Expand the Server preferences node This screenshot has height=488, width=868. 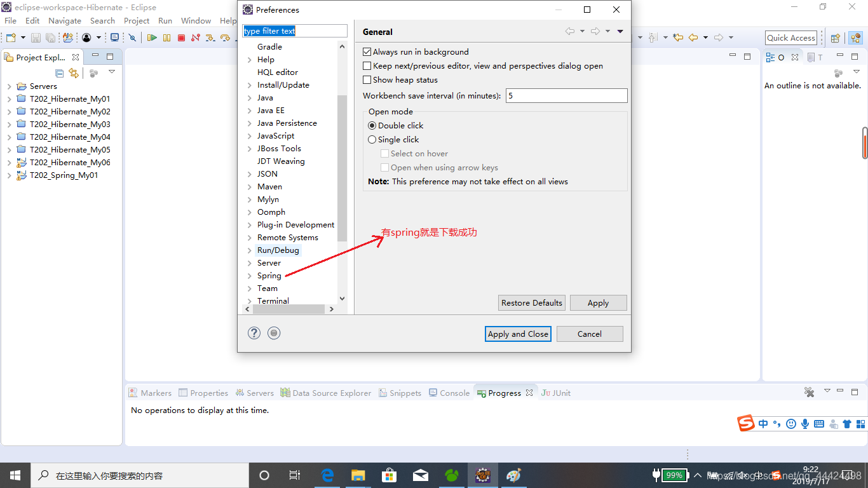point(250,263)
